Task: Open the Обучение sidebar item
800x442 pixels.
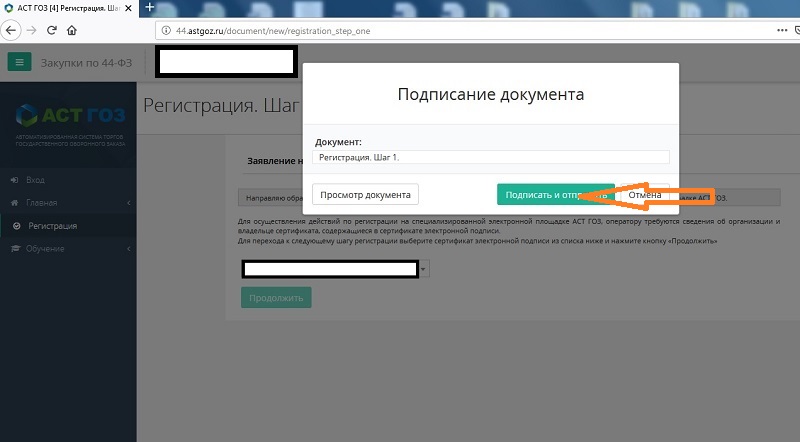Action: coord(45,249)
